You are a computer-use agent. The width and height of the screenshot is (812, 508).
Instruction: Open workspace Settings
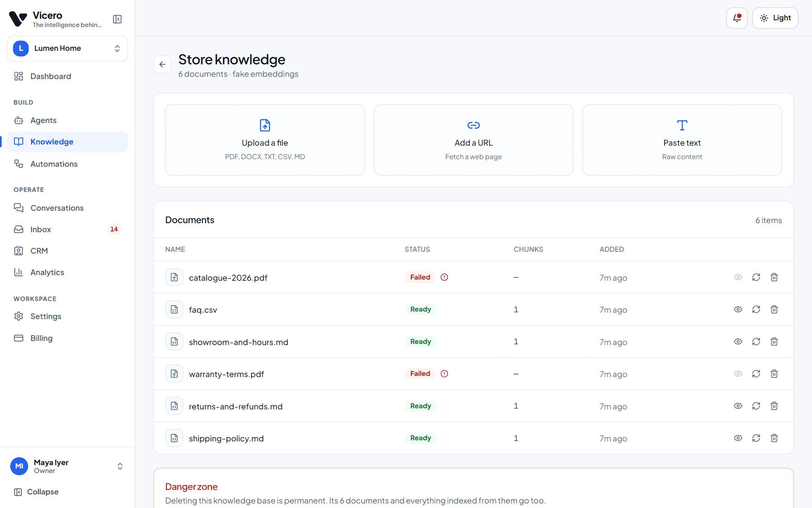coord(67,316)
